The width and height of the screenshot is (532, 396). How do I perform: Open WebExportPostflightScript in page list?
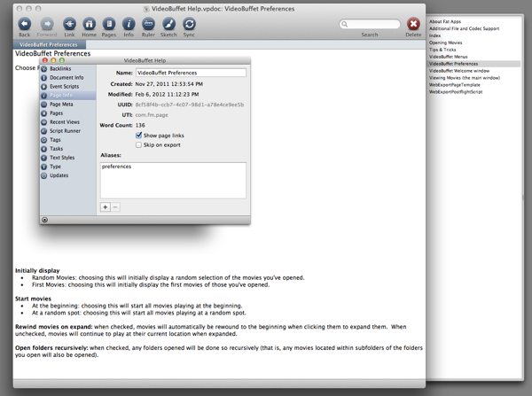pos(456,92)
